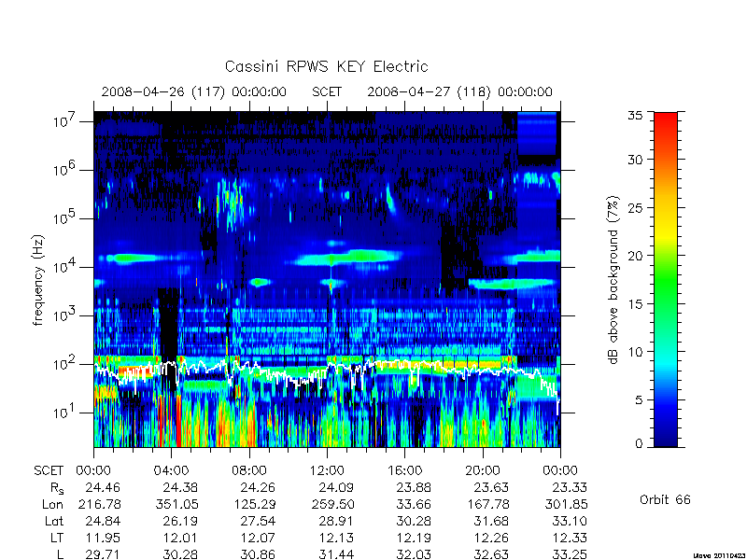Click the 'L' row label
Screen dimensions: 747x560
(x=61, y=554)
